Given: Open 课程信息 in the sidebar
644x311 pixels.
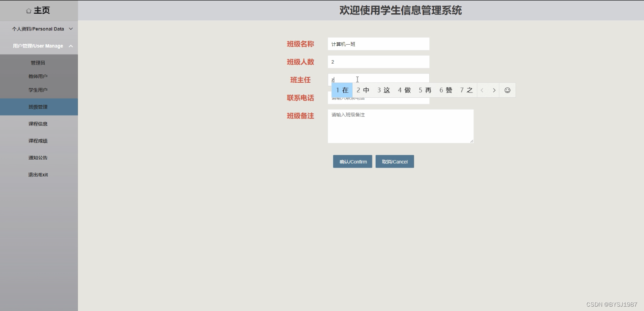Looking at the screenshot, I should [x=39, y=124].
